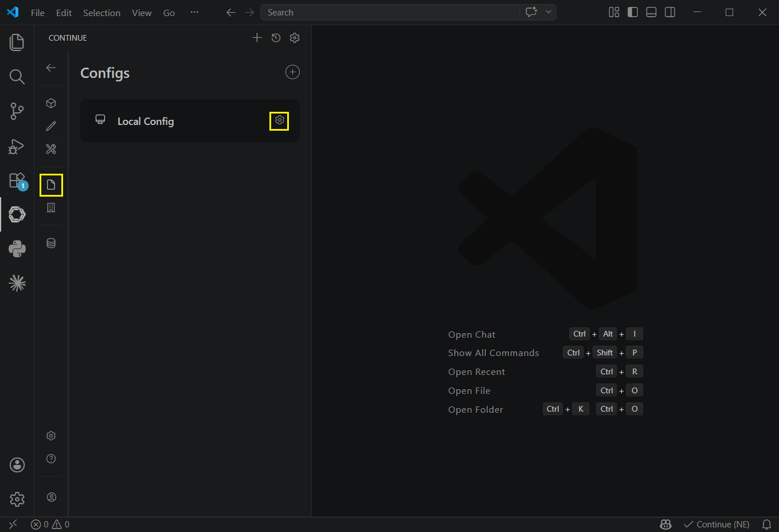Navigate forward with title bar right arrow
Viewport: 779px width, 532px height.
[249, 13]
